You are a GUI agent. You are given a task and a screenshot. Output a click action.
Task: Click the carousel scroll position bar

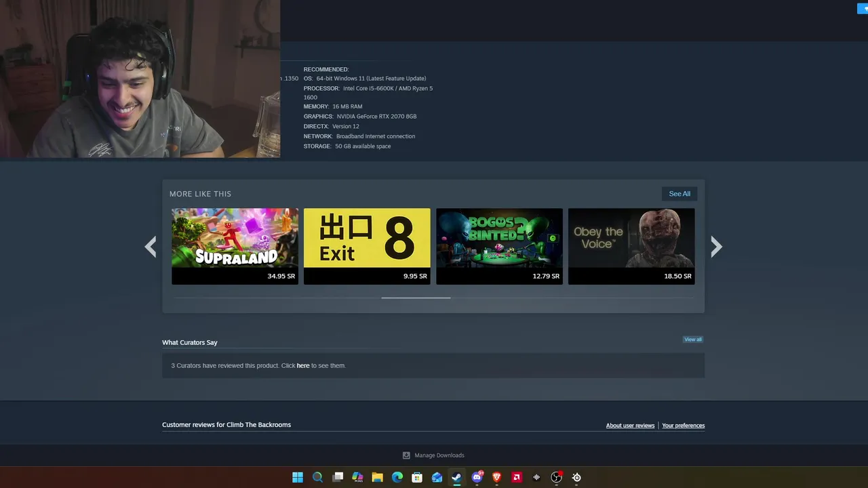click(416, 298)
